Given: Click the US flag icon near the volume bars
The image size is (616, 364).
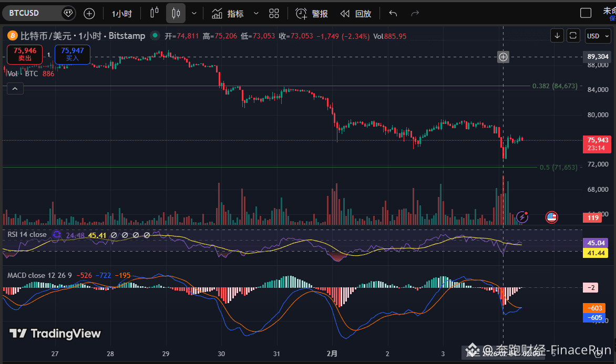Looking at the screenshot, I should coord(551,217).
